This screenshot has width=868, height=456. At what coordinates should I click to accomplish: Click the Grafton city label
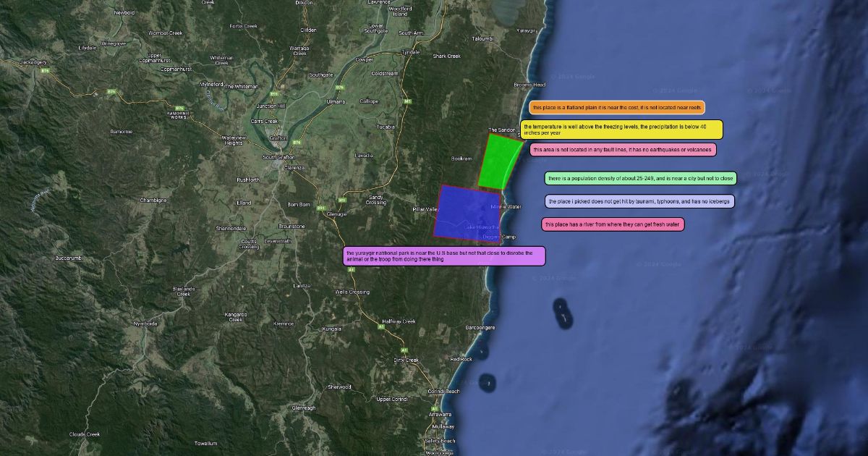click(278, 138)
